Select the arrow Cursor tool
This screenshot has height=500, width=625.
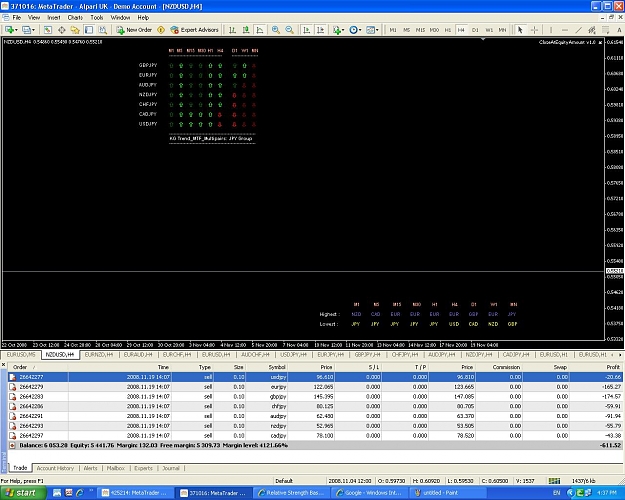pos(520,30)
